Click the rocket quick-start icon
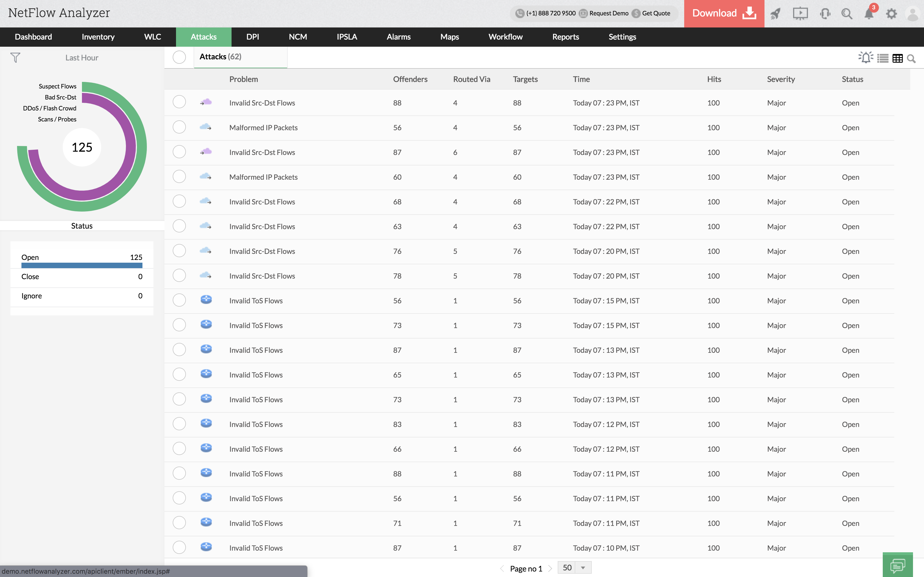924x577 pixels. [775, 14]
